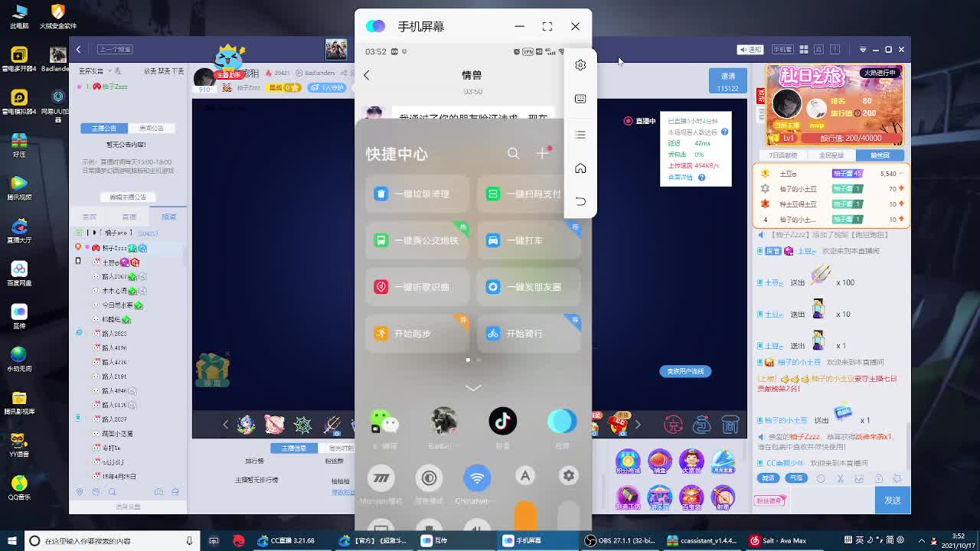The height and width of the screenshot is (551, 980).
Task: Click the home icon in the mirror sidebar
Action: tap(580, 168)
